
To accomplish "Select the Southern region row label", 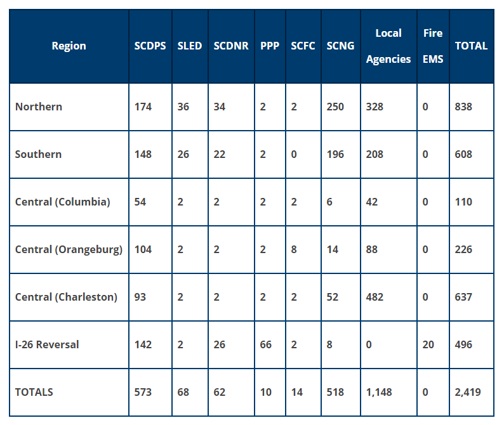I will 38,154.
